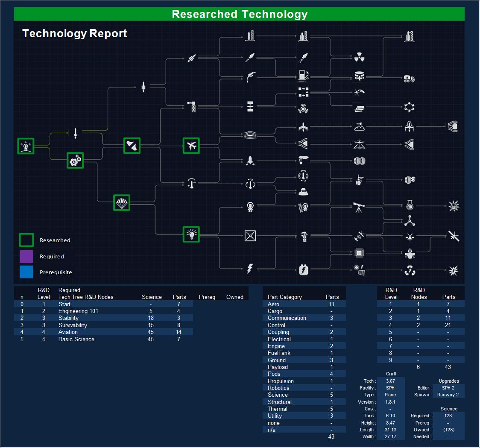Select the Engineering 101 gears node
The height and width of the screenshot is (448, 480).
75,161
